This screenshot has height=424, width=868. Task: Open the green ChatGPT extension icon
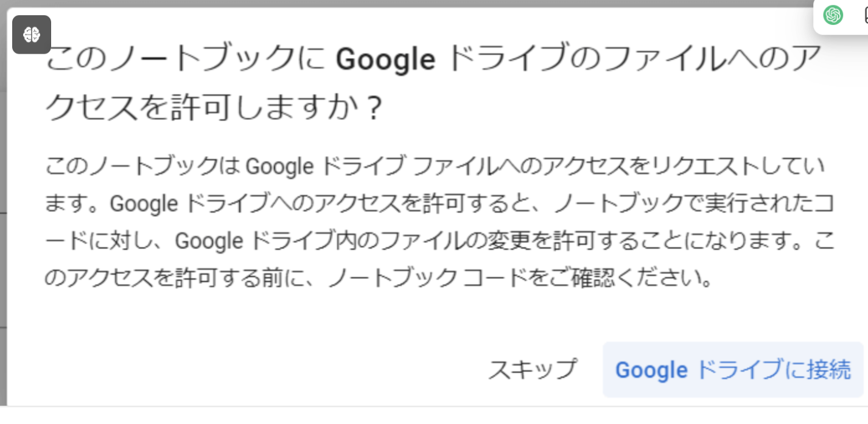[x=833, y=15]
